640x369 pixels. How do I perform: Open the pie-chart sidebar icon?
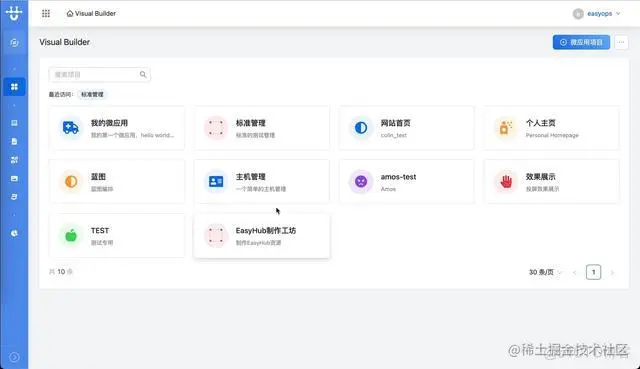[x=14, y=233]
